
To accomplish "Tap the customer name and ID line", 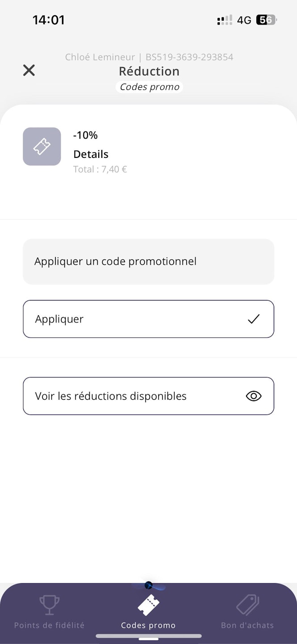I will (149, 57).
